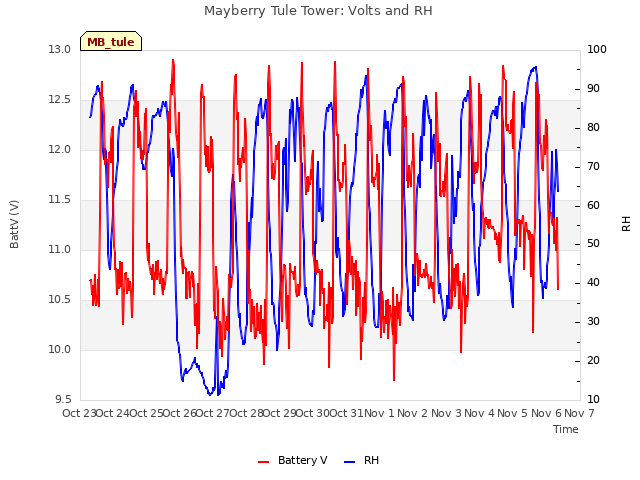The image size is (640, 480).
Task: Click the 12.0 voltage tick label
Action: tap(59, 149)
